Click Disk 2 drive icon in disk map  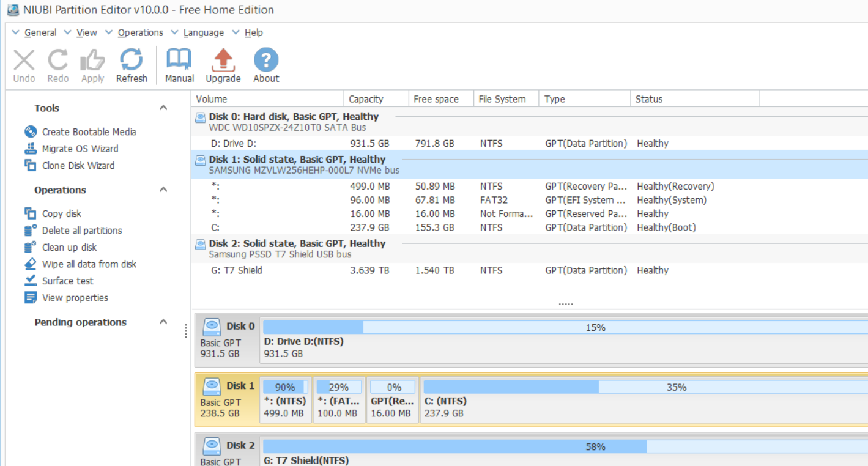pos(212,445)
